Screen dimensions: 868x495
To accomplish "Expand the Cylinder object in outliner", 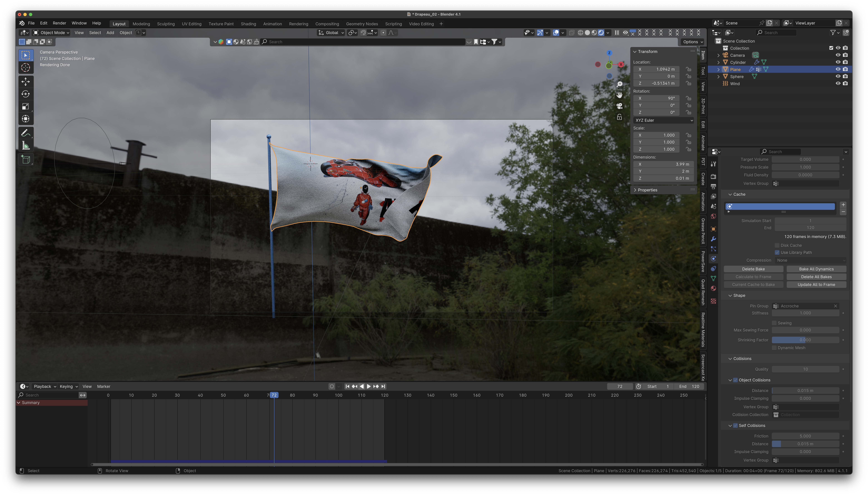I will pyautogui.click(x=718, y=63).
